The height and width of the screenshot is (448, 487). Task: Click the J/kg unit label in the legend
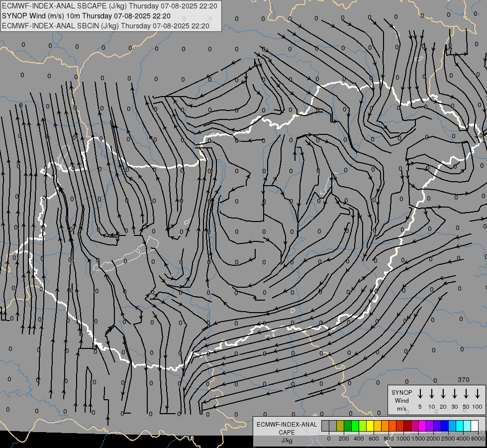[287, 440]
